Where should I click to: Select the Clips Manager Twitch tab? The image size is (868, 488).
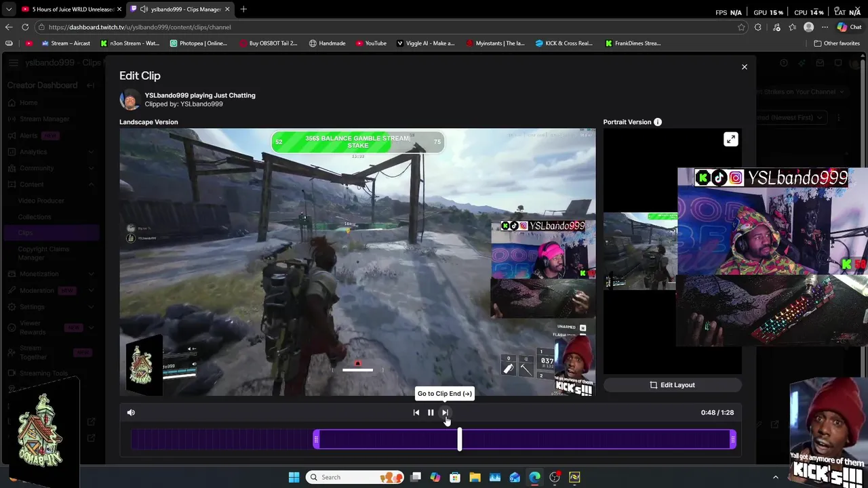tap(180, 9)
